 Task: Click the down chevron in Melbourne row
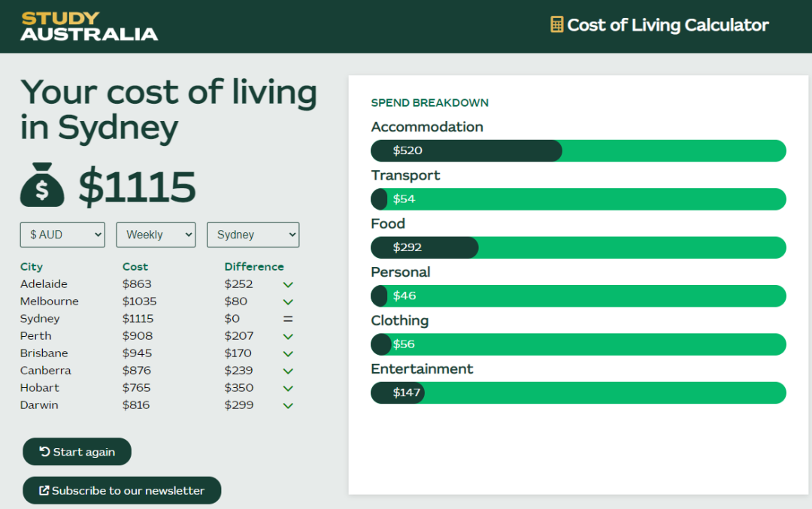pos(287,302)
